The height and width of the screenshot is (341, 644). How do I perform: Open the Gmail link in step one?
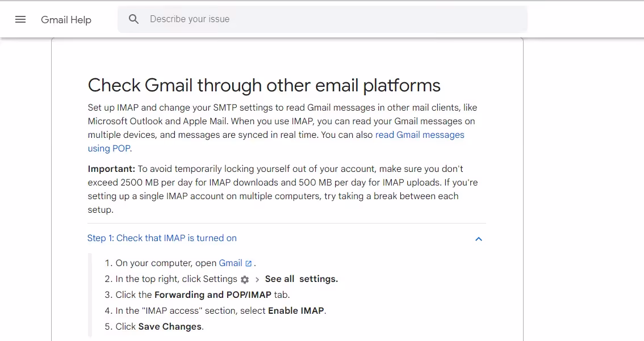(231, 263)
